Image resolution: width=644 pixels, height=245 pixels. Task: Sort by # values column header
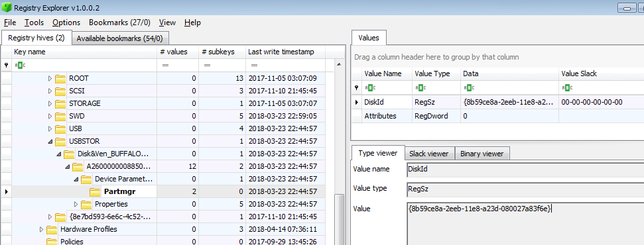[178, 52]
